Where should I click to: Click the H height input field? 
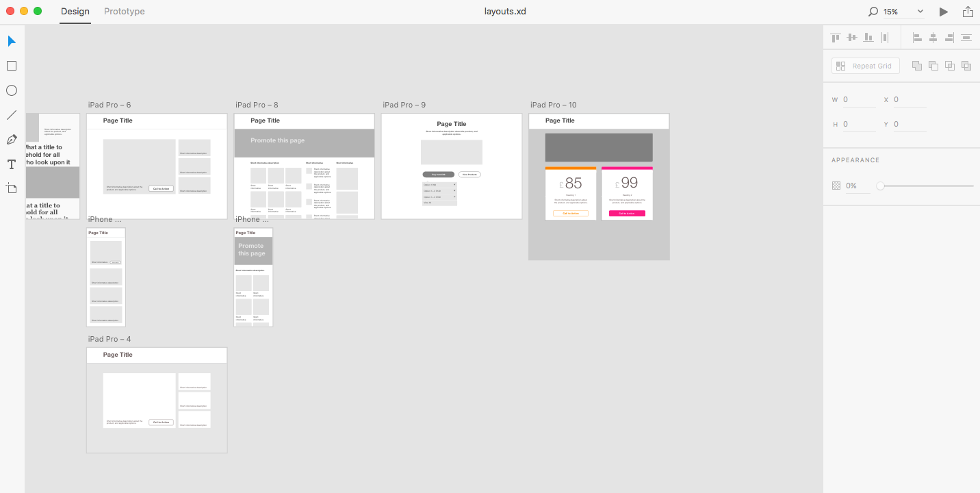click(859, 125)
